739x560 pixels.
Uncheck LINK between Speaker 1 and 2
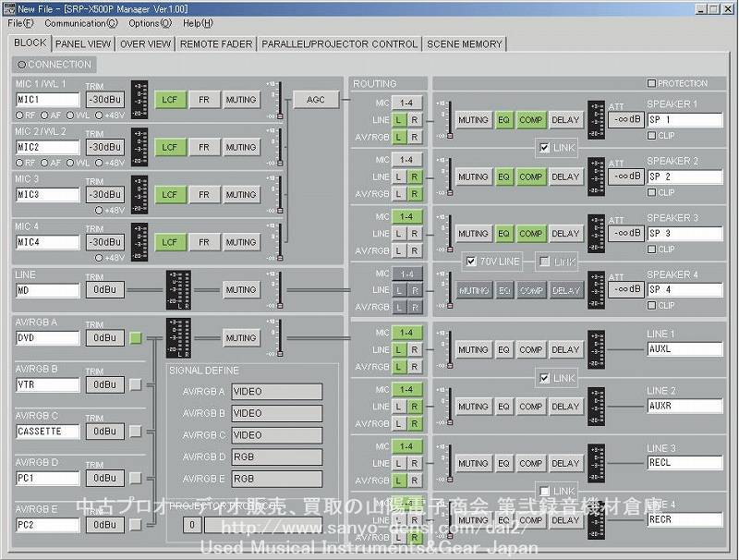545,148
